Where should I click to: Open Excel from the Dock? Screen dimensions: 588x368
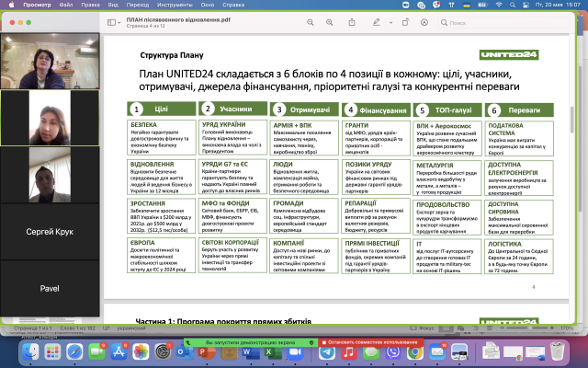tap(273, 352)
